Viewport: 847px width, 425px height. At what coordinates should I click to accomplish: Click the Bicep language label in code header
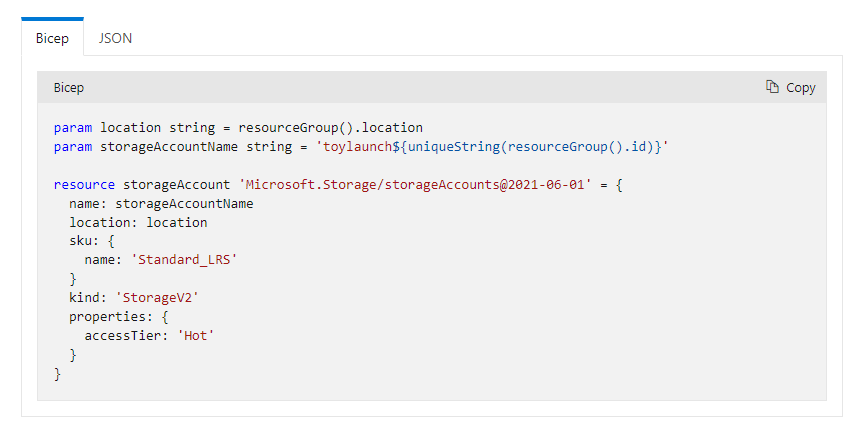click(x=69, y=87)
